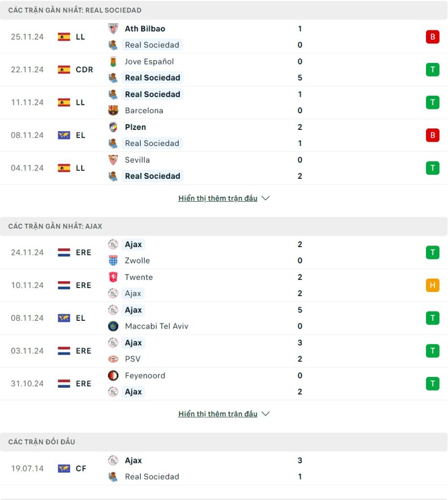
Task: Click the Ath Bilbao club crest icon
Action: point(113,29)
